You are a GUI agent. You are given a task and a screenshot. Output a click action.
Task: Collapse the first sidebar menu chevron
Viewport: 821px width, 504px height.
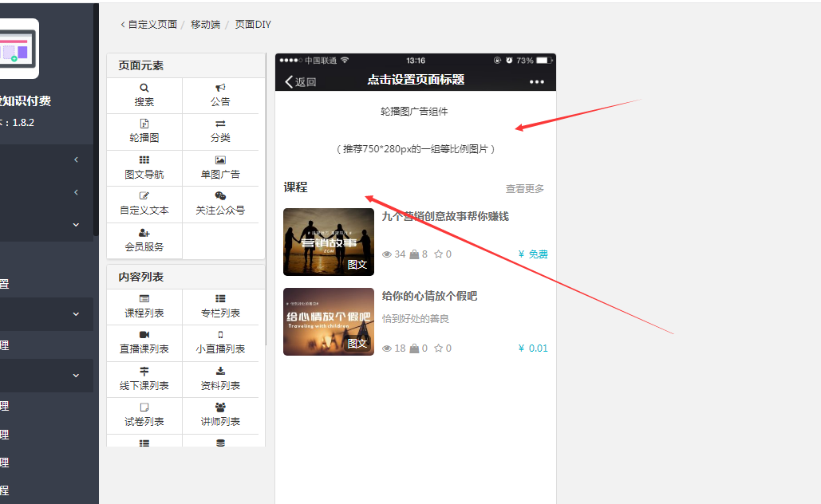pos(76,159)
